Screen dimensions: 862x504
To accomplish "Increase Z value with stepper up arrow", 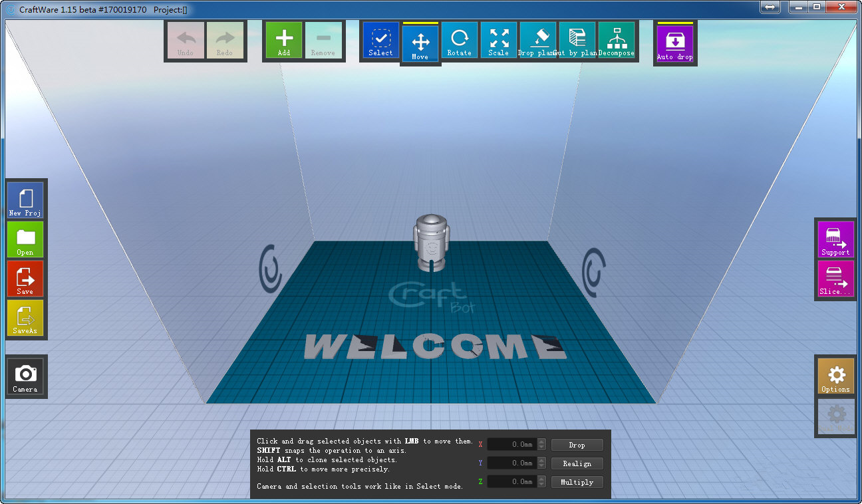I will pos(541,479).
